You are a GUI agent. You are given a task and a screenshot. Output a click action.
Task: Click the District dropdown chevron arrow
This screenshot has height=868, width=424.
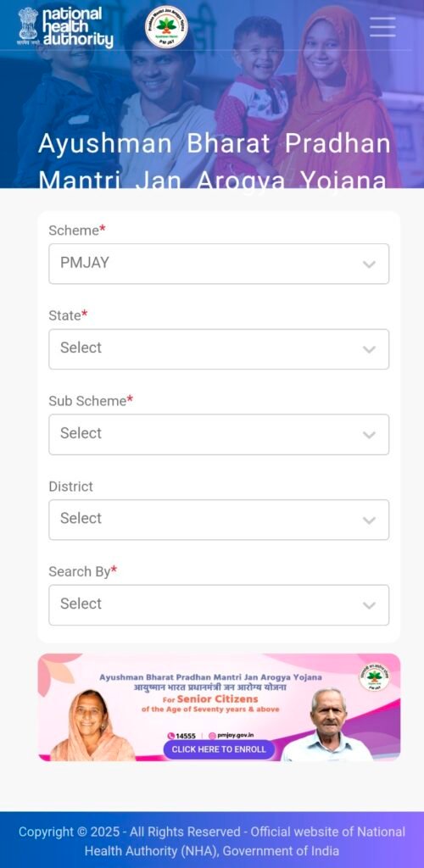pos(369,520)
